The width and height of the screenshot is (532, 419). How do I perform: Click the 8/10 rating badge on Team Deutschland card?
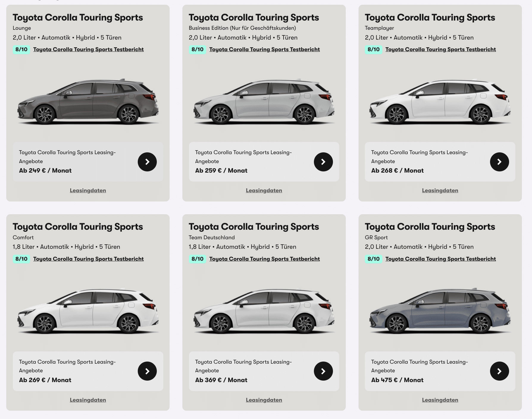(x=198, y=259)
